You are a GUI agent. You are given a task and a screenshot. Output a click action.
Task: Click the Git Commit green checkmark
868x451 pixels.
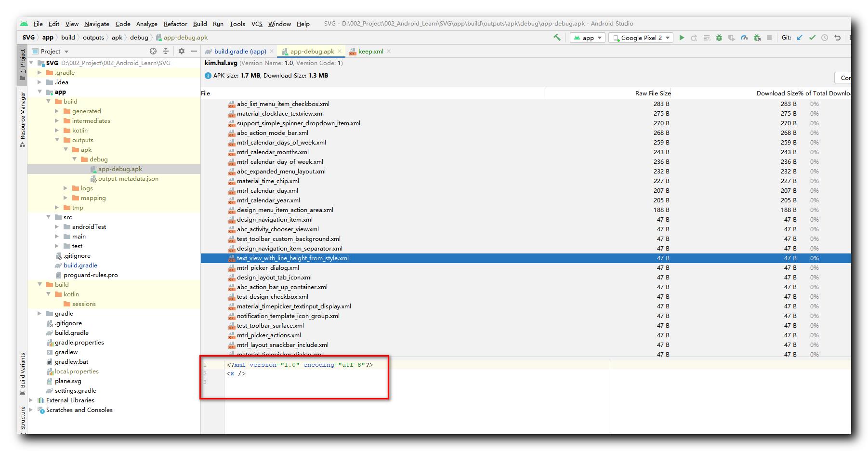pyautogui.click(x=812, y=38)
